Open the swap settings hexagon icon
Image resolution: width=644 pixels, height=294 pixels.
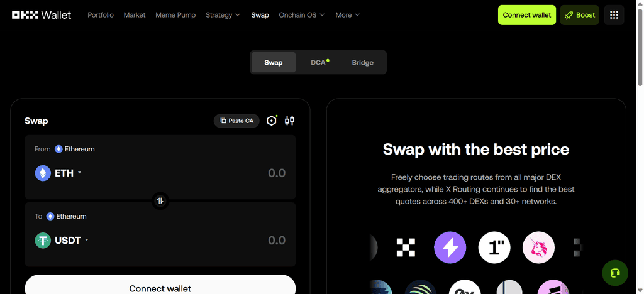click(x=272, y=121)
